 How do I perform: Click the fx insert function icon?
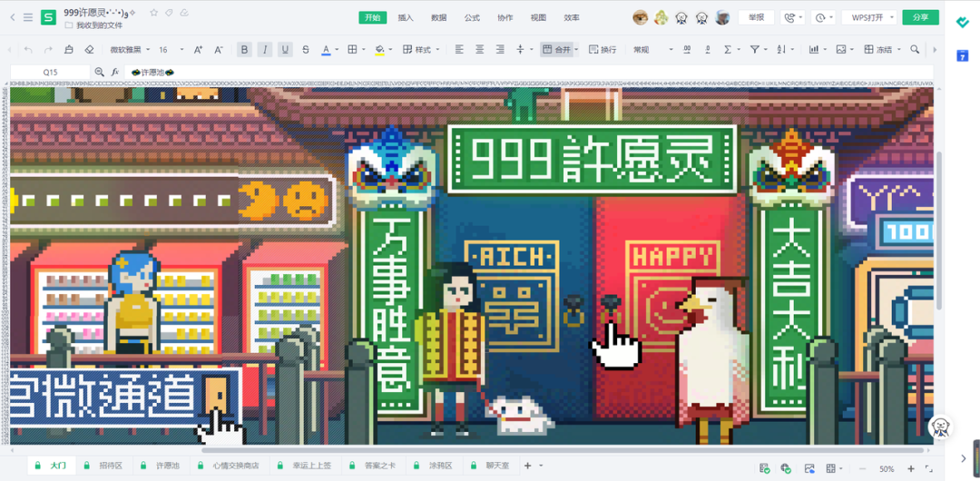[115, 73]
